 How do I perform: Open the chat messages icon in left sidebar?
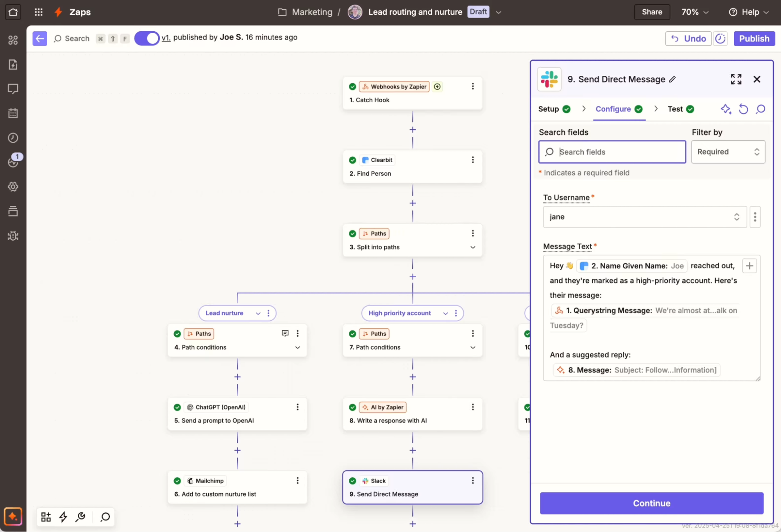point(13,89)
